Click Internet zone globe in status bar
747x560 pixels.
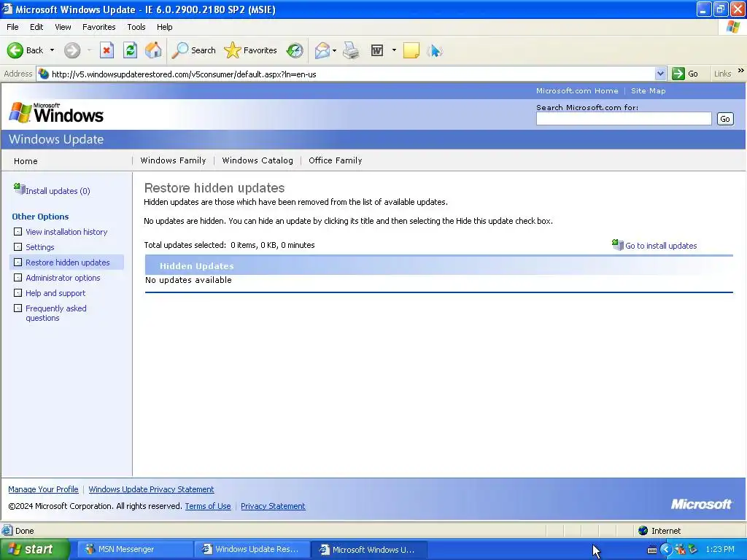643,531
